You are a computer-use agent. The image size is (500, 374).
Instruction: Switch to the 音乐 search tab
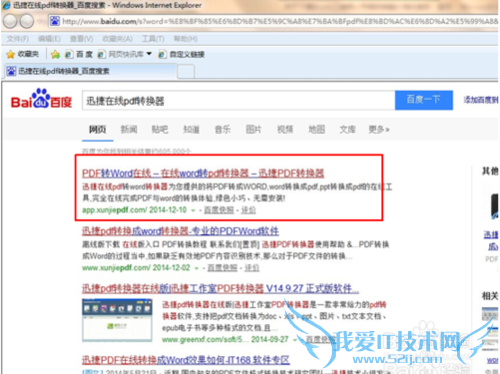[222, 129]
